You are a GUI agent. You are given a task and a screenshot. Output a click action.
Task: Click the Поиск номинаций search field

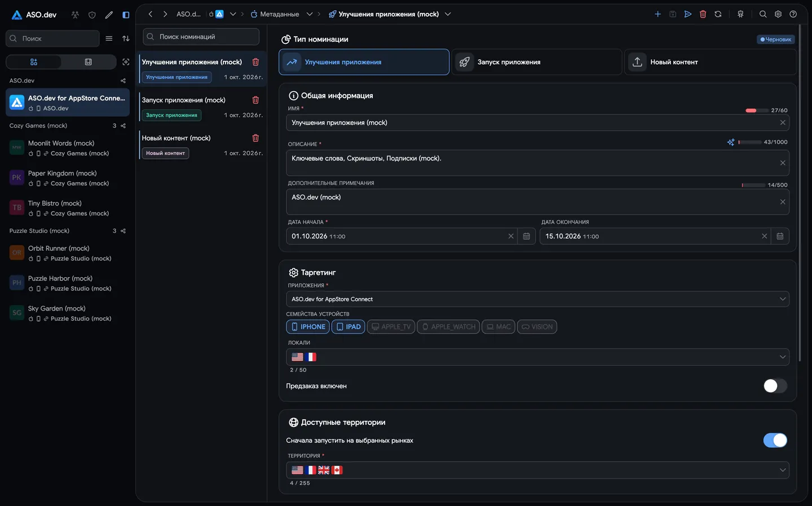[201, 37]
